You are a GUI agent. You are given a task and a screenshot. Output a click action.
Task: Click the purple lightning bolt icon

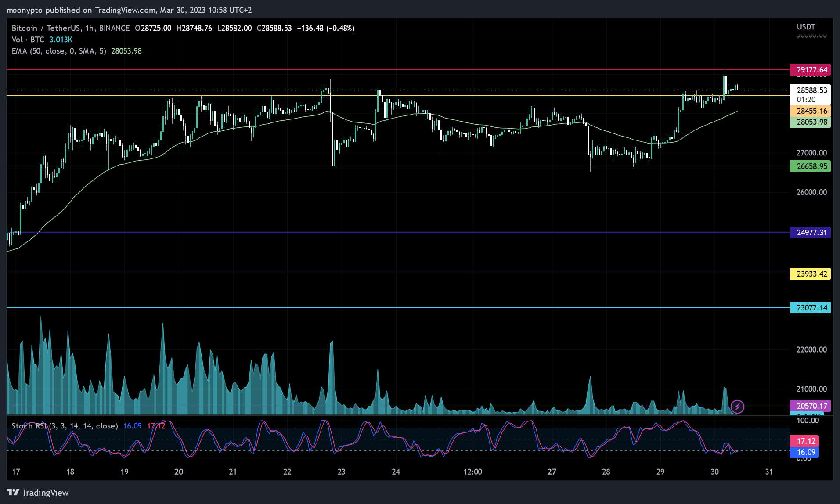point(737,407)
